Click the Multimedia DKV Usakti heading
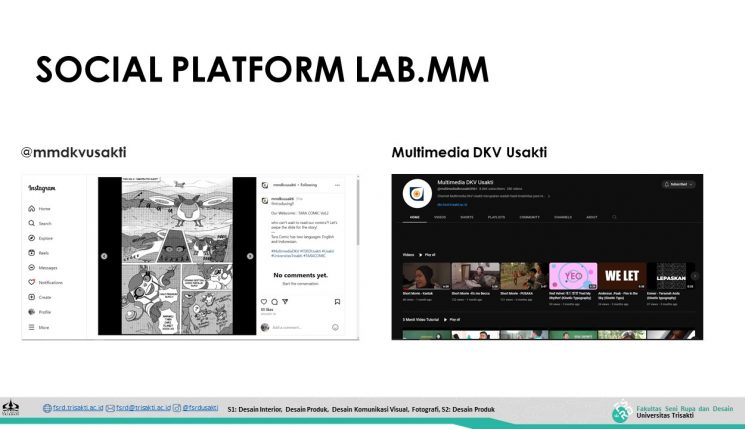745x429 pixels. 469,153
